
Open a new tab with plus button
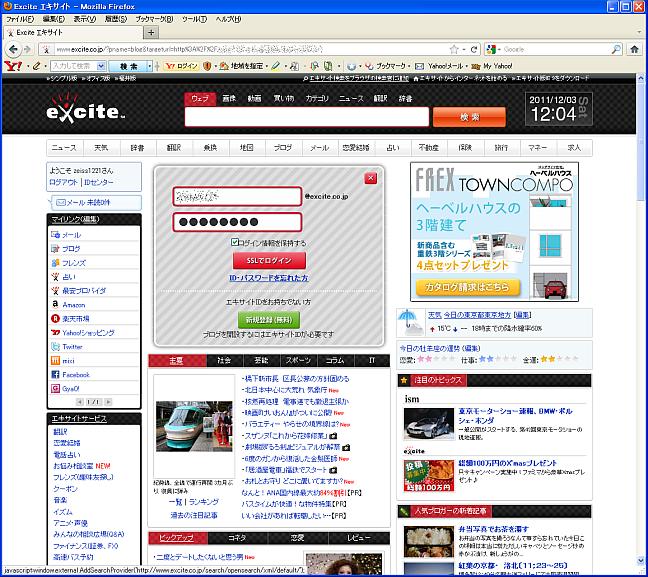pos(151,32)
